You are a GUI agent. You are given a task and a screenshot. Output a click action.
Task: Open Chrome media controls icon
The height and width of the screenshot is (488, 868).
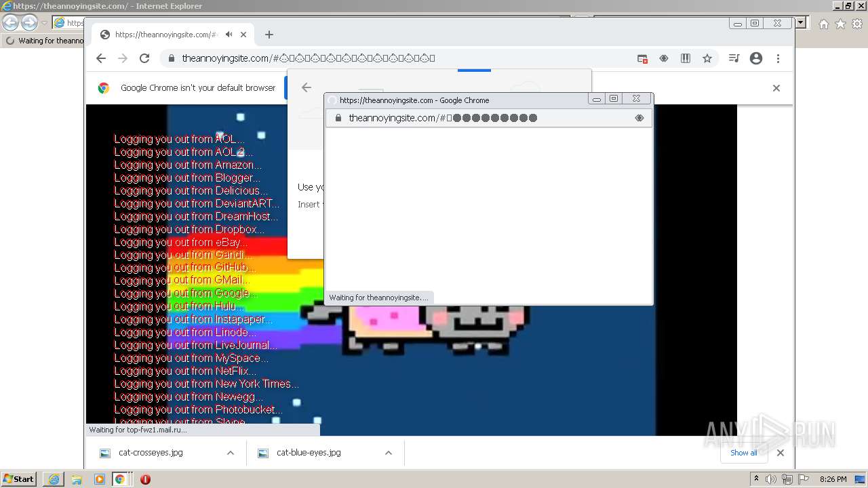[x=734, y=58]
